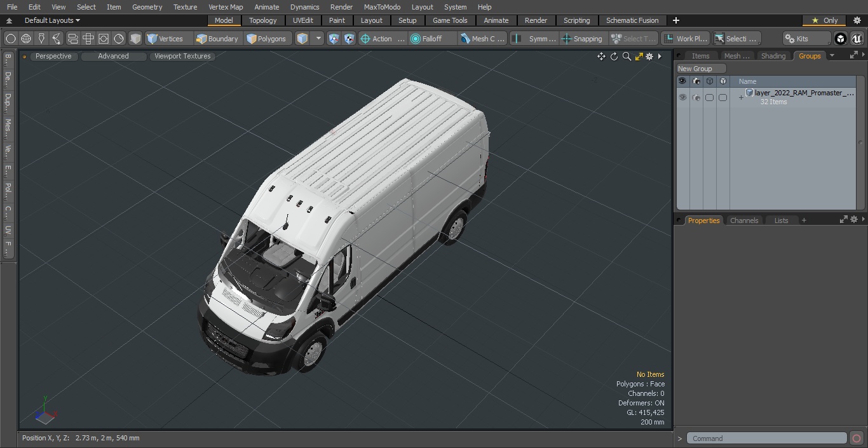Click the capsule shape tool icon
Image resolution: width=868 pixels, height=448 pixels.
point(72,39)
